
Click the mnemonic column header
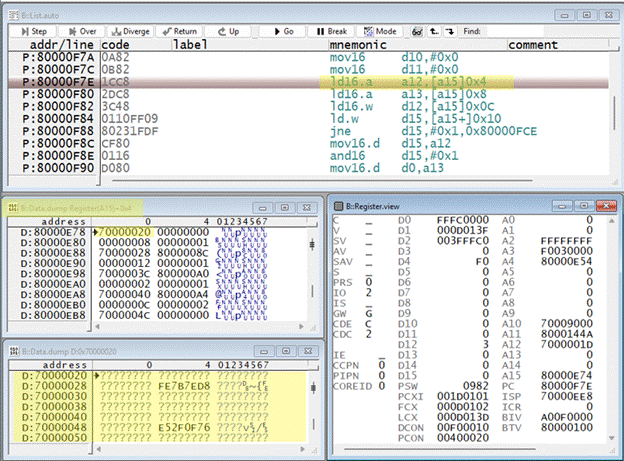(x=357, y=45)
